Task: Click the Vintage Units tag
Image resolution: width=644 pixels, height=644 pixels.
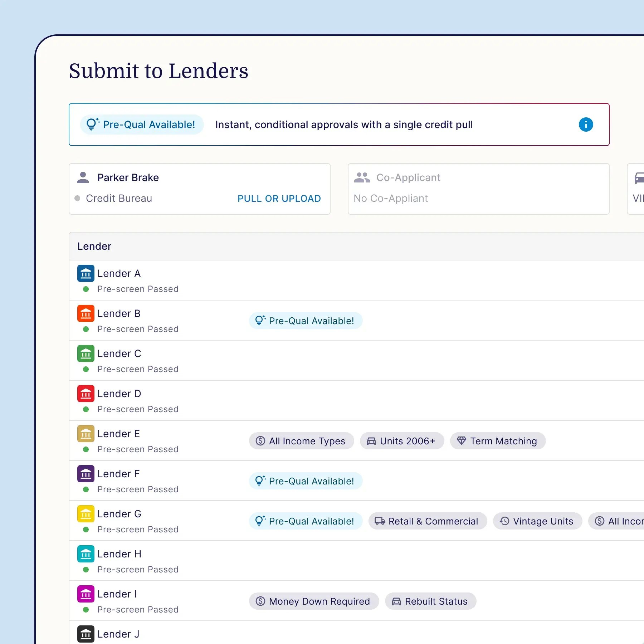Action: [x=537, y=521]
